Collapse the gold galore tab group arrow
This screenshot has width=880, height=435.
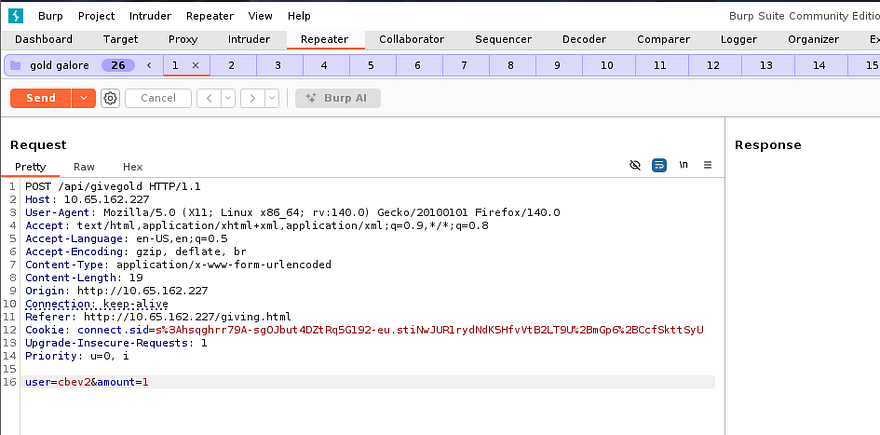click(x=149, y=65)
